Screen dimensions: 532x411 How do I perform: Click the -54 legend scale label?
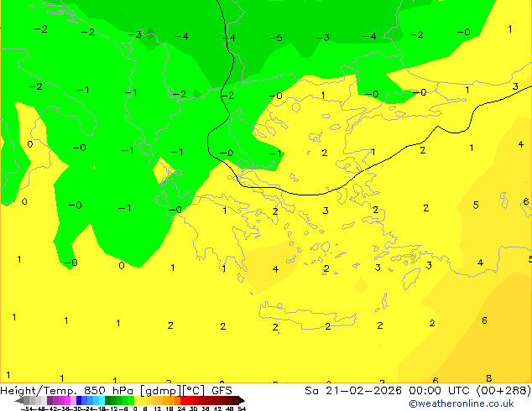point(27,408)
